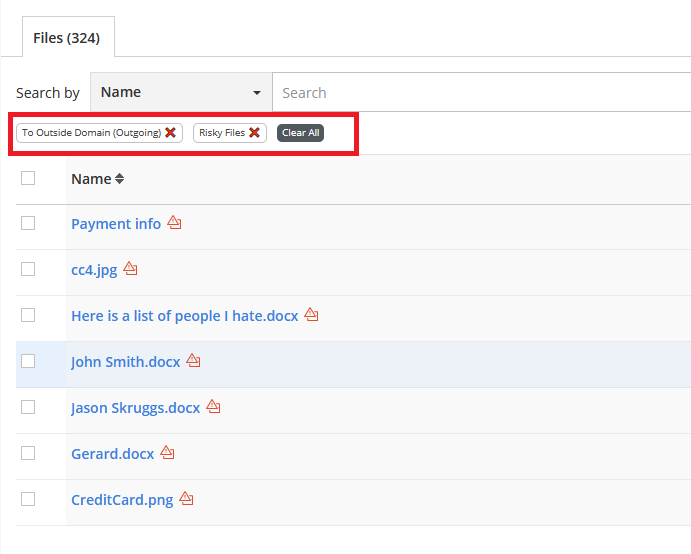The width and height of the screenshot is (691, 554).
Task: Toggle the select-all checkbox in header
Action: click(28, 178)
